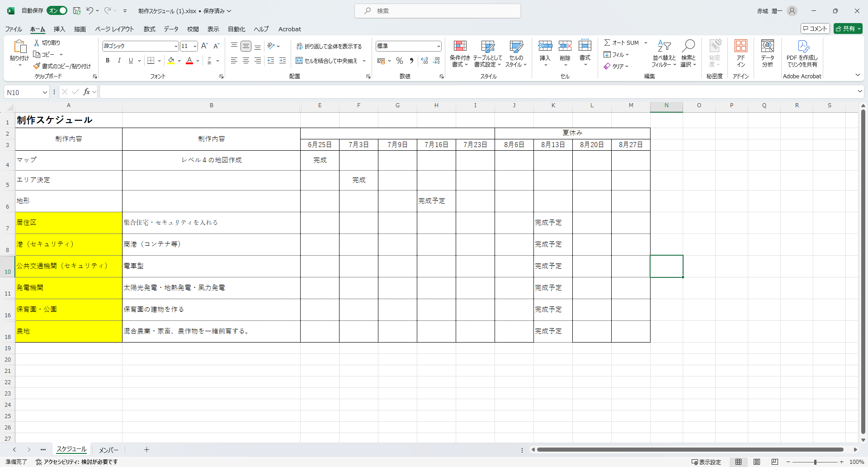868x467 pixels.
Task: Open the Fill (フィル) dropdown
Action: (617, 54)
